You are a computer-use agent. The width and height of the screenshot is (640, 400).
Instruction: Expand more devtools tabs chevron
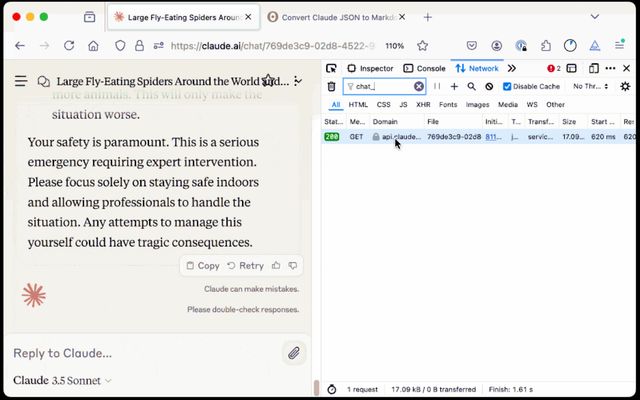tap(512, 68)
